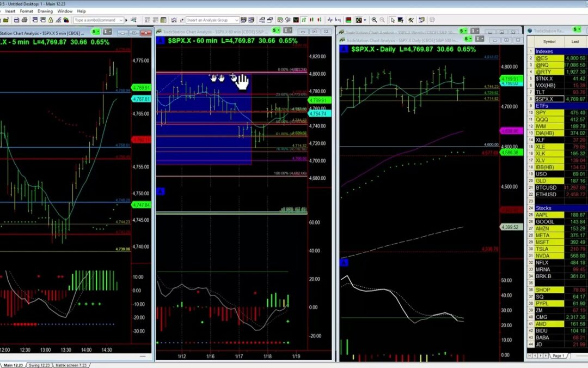The width and height of the screenshot is (588, 368).
Task: Toggle interval link I on Weekly chart window
Action: point(475,31)
